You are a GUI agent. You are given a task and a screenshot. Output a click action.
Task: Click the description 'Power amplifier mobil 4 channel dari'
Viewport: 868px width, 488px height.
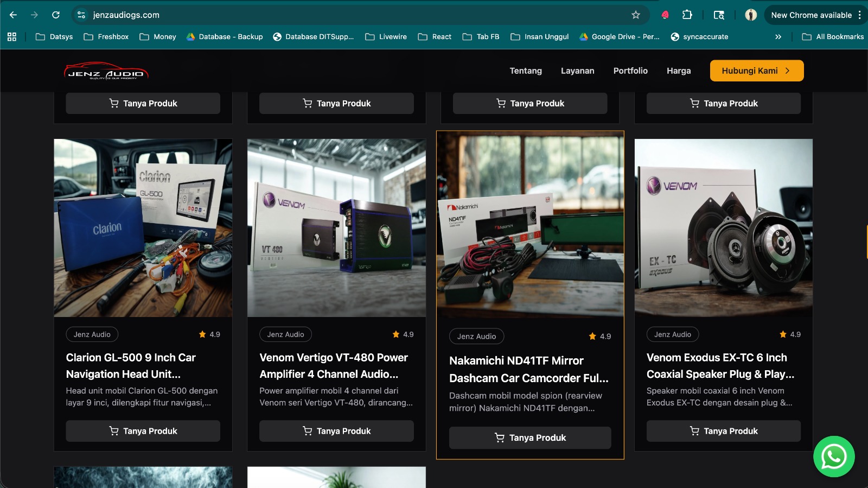329,391
